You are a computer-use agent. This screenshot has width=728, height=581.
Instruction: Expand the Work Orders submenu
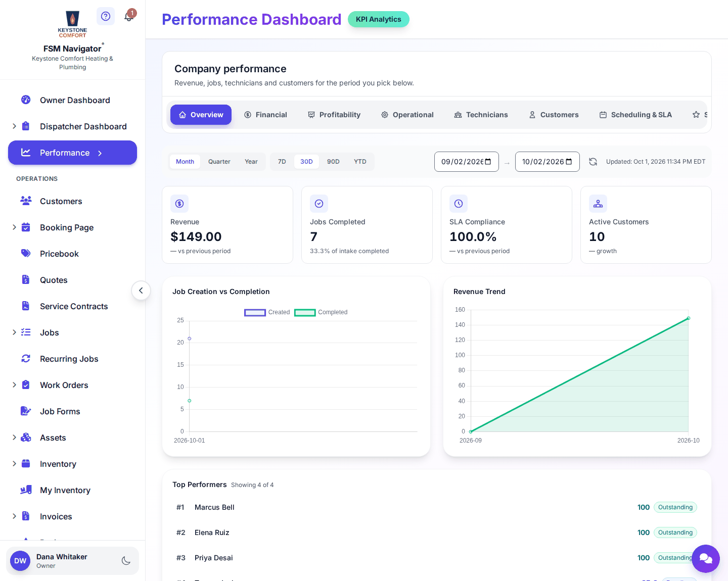[14, 385]
